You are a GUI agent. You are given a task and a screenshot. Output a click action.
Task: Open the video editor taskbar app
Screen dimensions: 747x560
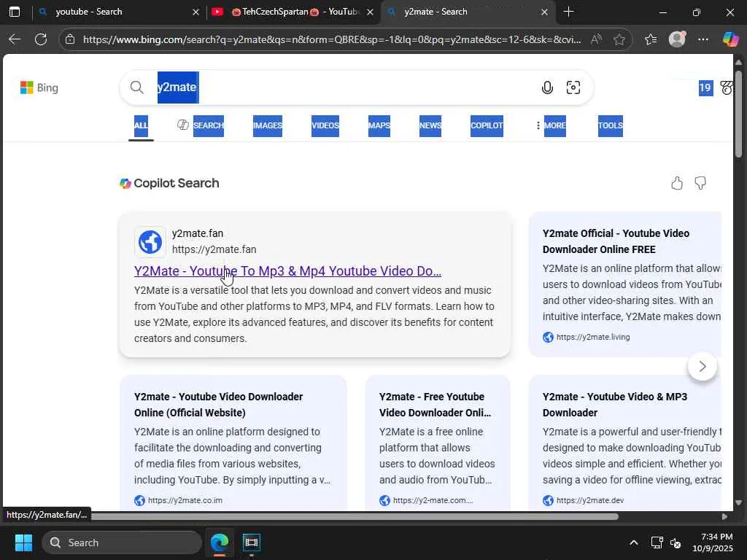251,542
